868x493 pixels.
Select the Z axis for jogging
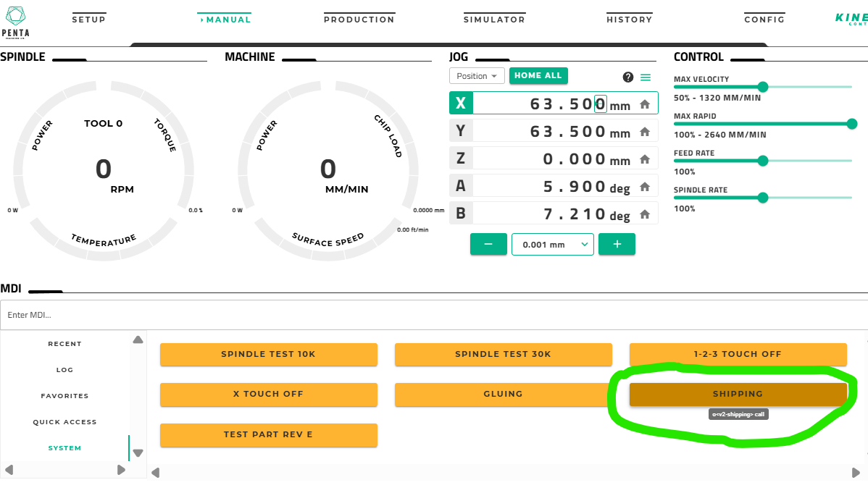tap(461, 159)
